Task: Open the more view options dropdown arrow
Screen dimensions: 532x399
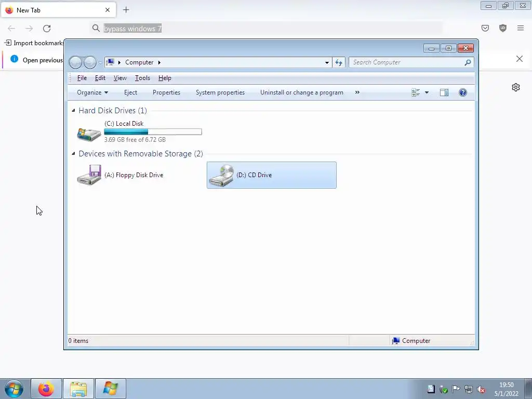Action: pos(427,92)
